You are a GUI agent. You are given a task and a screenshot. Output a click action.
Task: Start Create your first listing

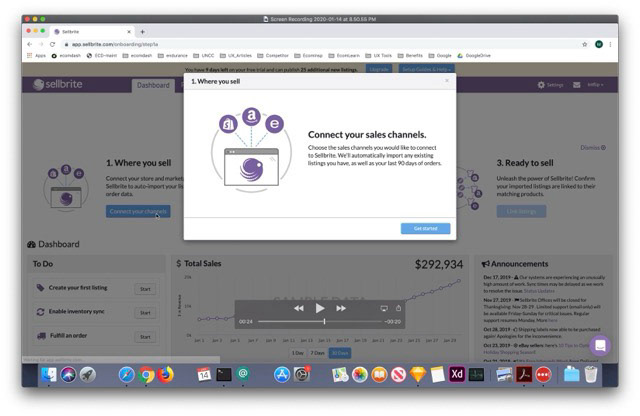tap(145, 289)
